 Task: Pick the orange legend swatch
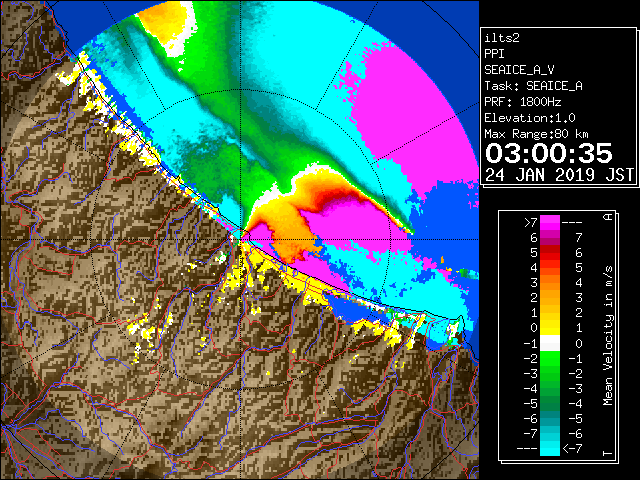click(x=550, y=283)
